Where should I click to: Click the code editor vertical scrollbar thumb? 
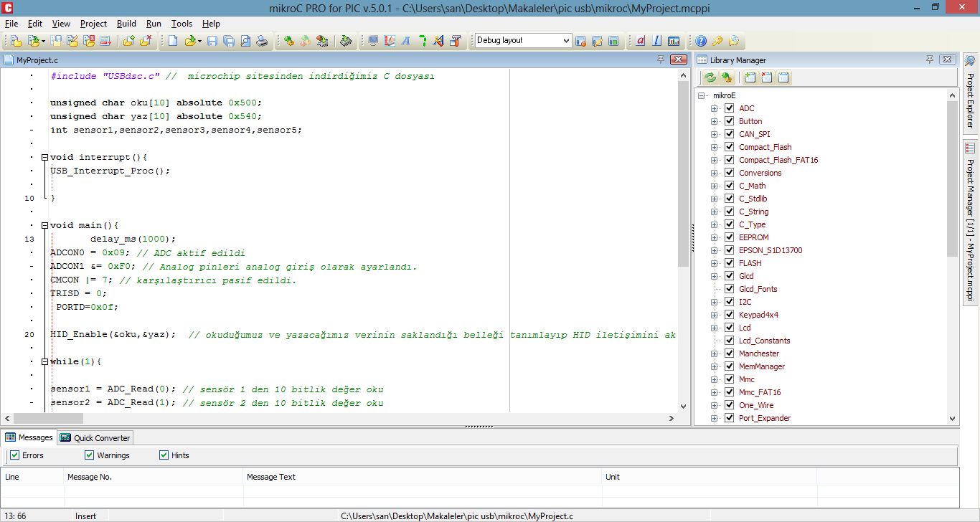684,172
